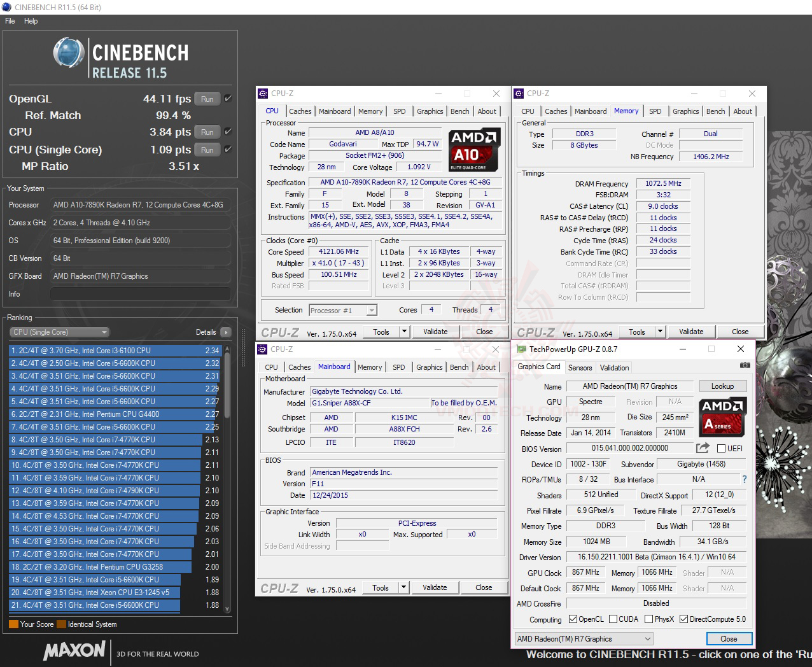812x667 pixels.
Task: Select ranking row Intel Xeon CPU E3-1245 v5
Action: [115, 593]
